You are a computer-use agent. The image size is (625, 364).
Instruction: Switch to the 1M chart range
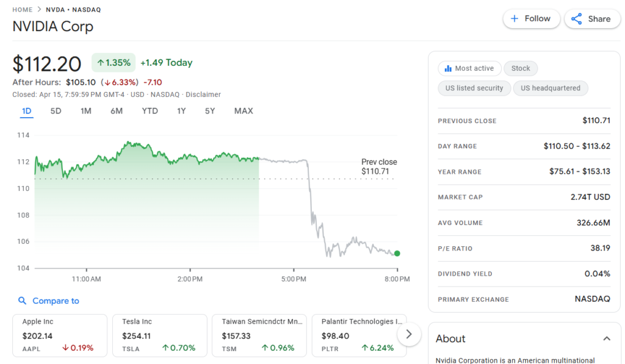[x=85, y=111]
